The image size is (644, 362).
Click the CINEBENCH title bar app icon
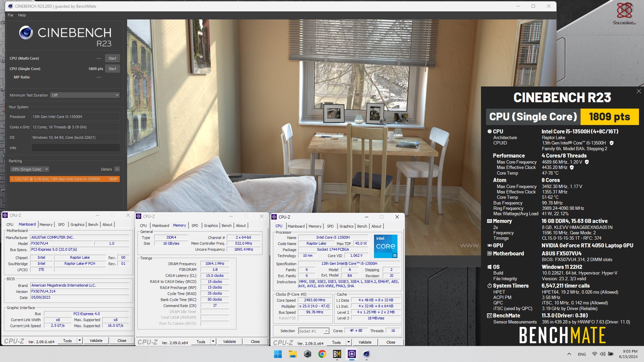click(10, 6)
